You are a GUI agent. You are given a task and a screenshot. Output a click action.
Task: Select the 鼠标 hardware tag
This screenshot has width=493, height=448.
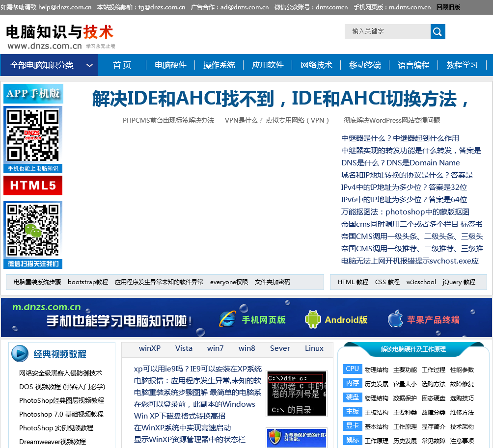(x=353, y=440)
